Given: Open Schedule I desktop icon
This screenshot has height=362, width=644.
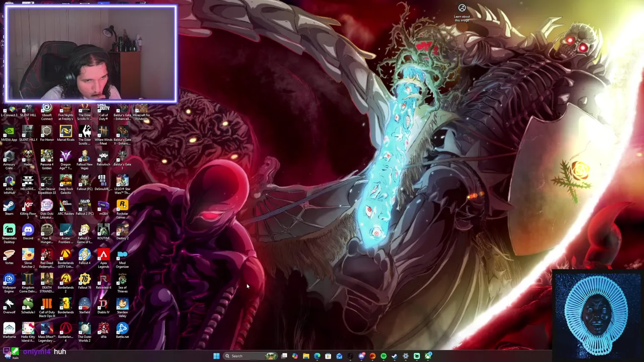Looking at the screenshot, I should 28,306.
